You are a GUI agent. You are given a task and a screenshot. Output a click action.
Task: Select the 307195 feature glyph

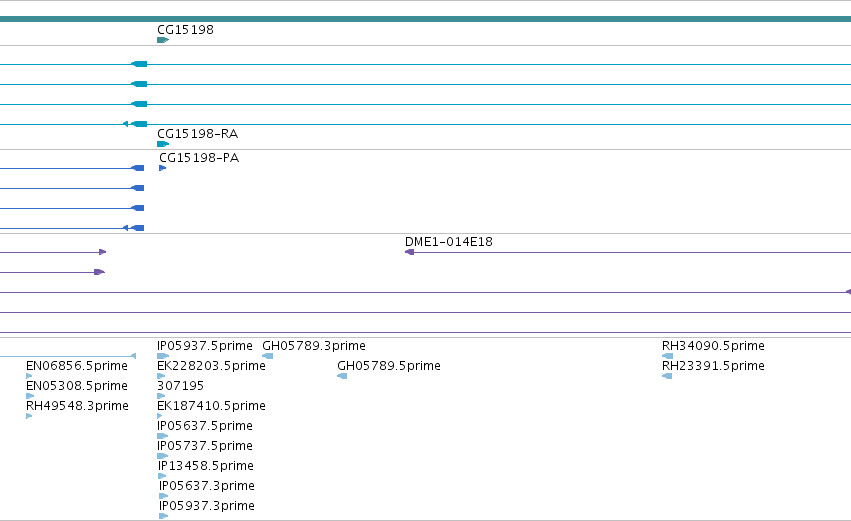coord(161,396)
